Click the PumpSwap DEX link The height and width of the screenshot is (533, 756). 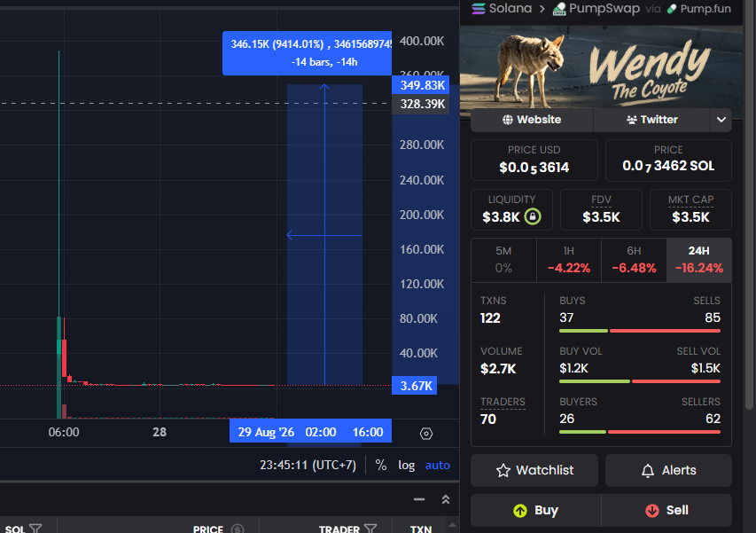pyautogui.click(x=596, y=8)
